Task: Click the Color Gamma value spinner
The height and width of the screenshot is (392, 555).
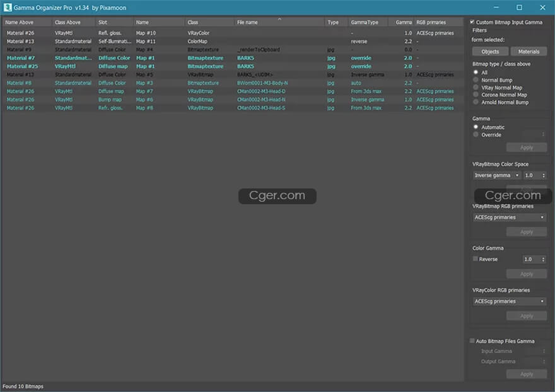Action: pyautogui.click(x=534, y=259)
